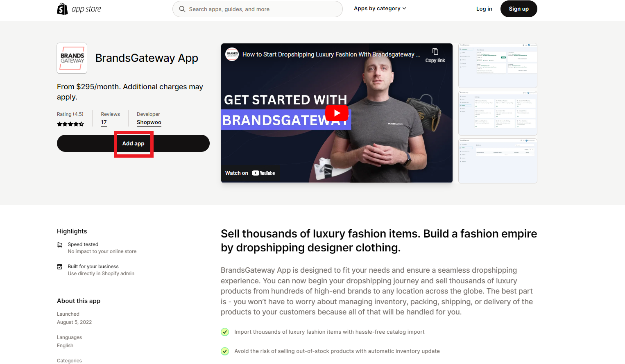Open the Log in link
This screenshot has height=364, width=625.
click(x=484, y=9)
